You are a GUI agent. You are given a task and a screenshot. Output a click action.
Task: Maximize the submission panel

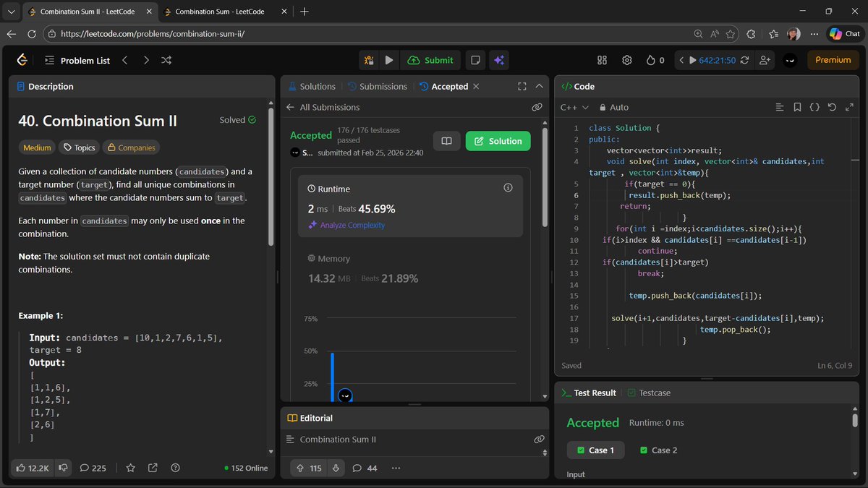[522, 86]
